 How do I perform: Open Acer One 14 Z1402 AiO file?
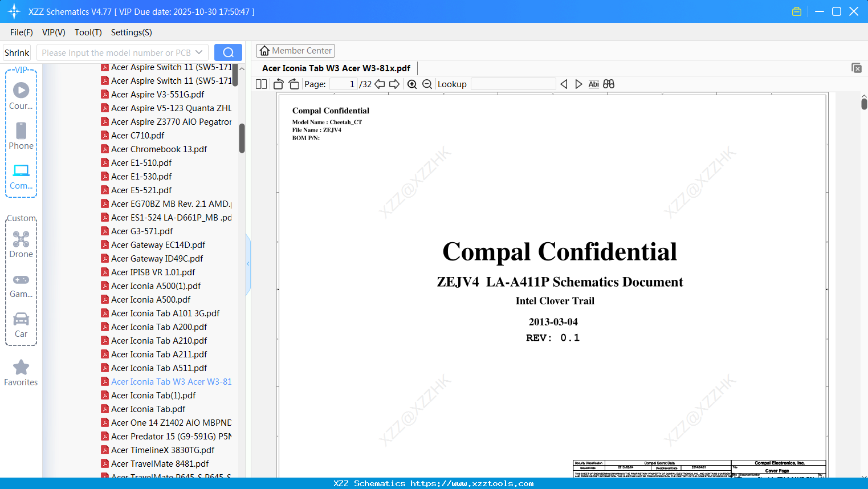[x=166, y=423]
